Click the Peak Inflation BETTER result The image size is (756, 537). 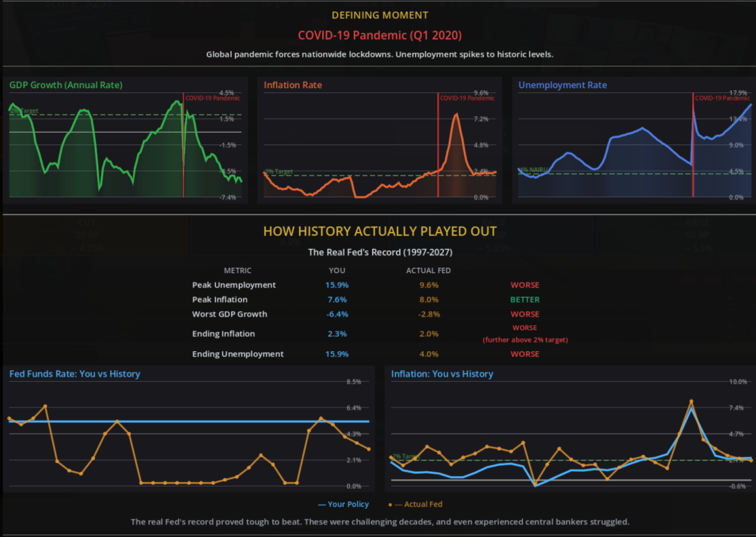(525, 300)
